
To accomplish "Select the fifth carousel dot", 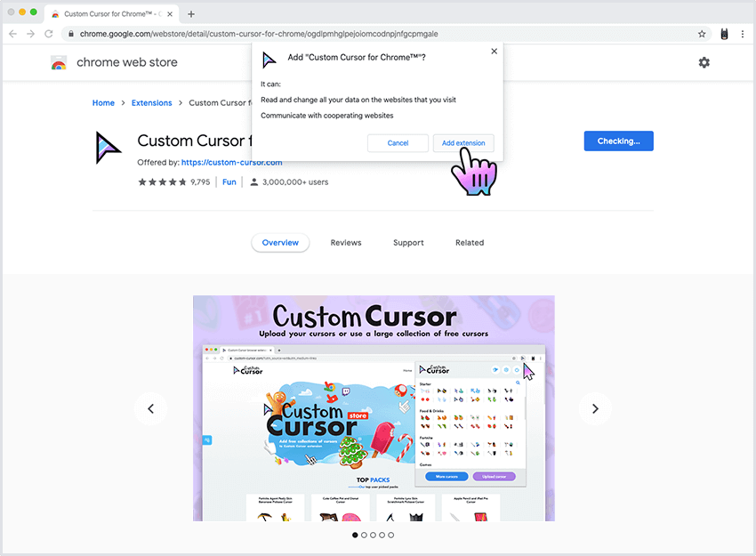I will (x=391, y=535).
